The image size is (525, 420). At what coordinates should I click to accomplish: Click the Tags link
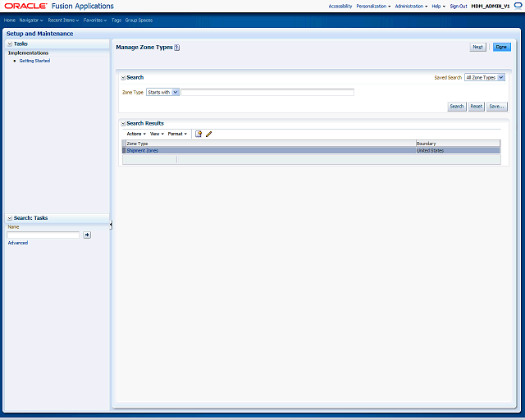pyautogui.click(x=116, y=20)
